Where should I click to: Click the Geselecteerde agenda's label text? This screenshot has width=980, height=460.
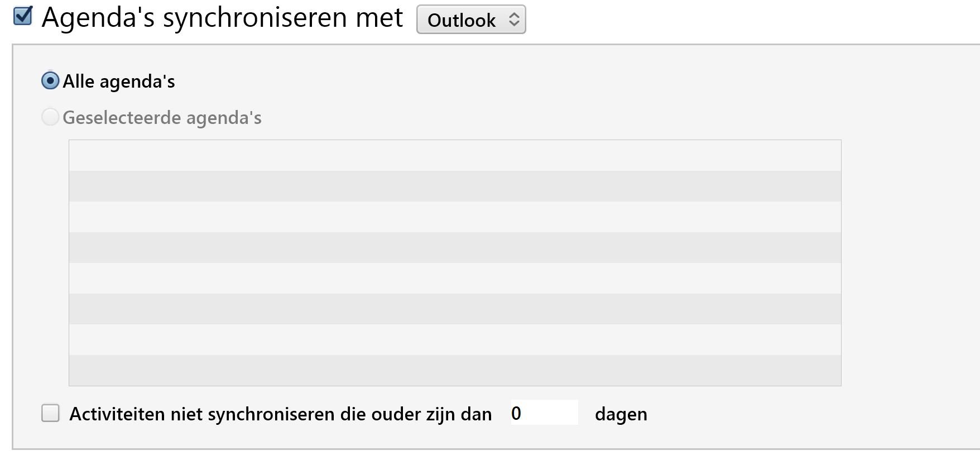[x=162, y=118]
